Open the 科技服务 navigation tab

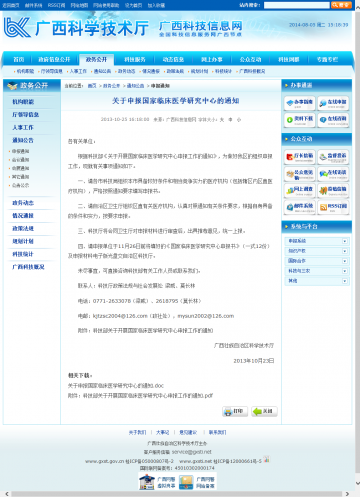click(x=135, y=59)
